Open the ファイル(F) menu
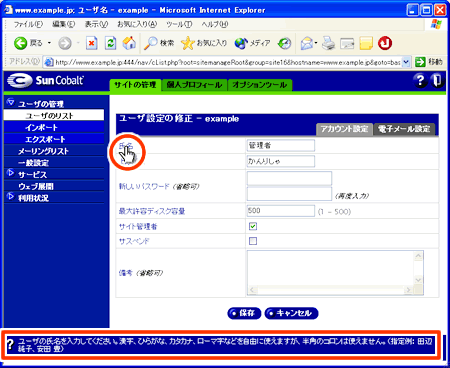This screenshot has width=450, height=368. click(x=28, y=24)
